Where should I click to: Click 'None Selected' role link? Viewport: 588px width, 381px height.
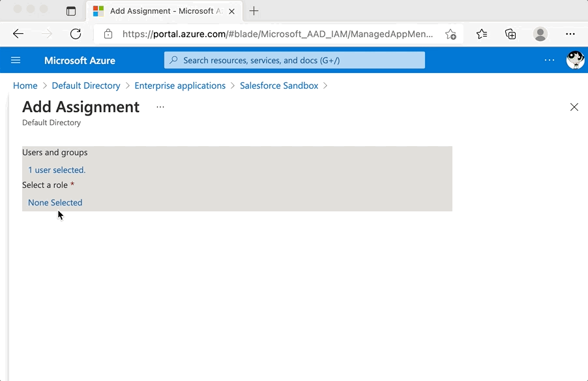[55, 202]
